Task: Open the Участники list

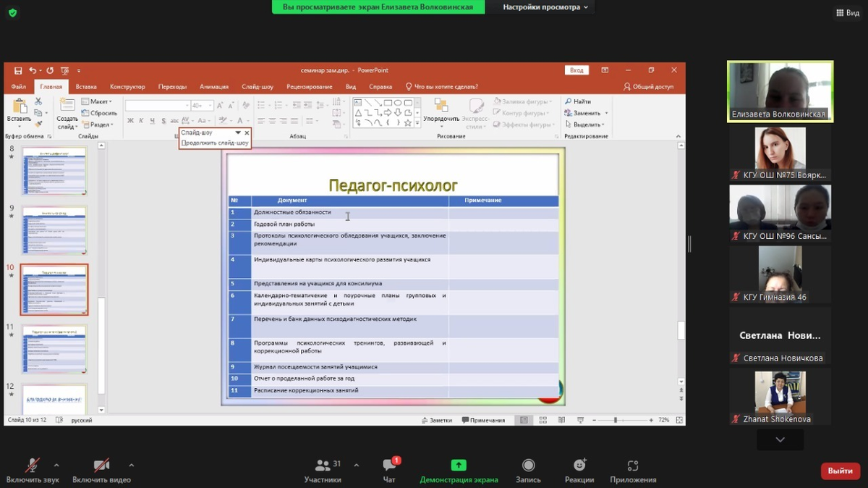Action: tap(323, 466)
